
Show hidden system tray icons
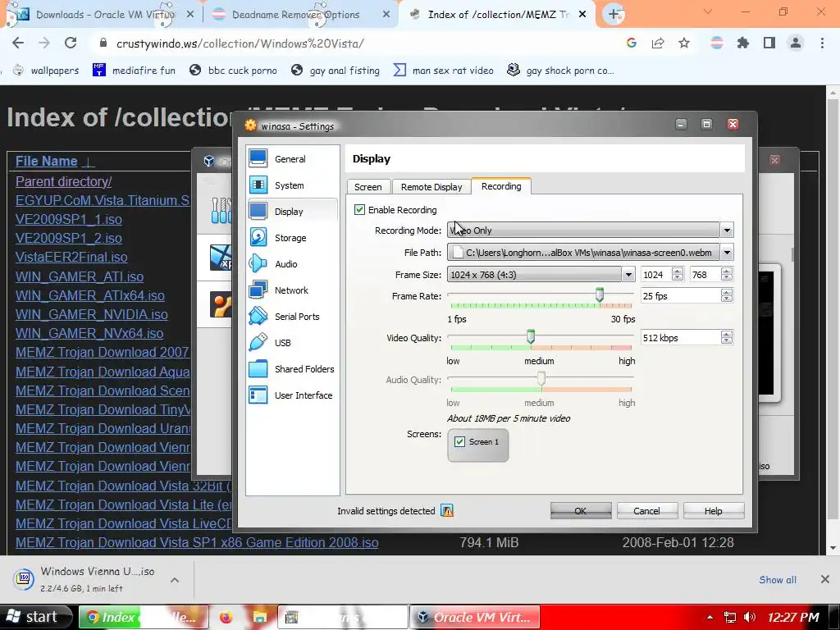click(710, 617)
